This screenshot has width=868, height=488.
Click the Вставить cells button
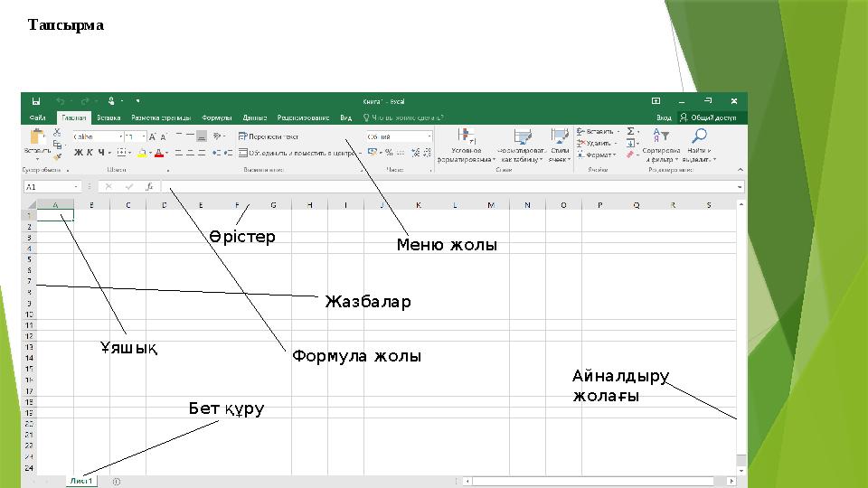(596, 132)
